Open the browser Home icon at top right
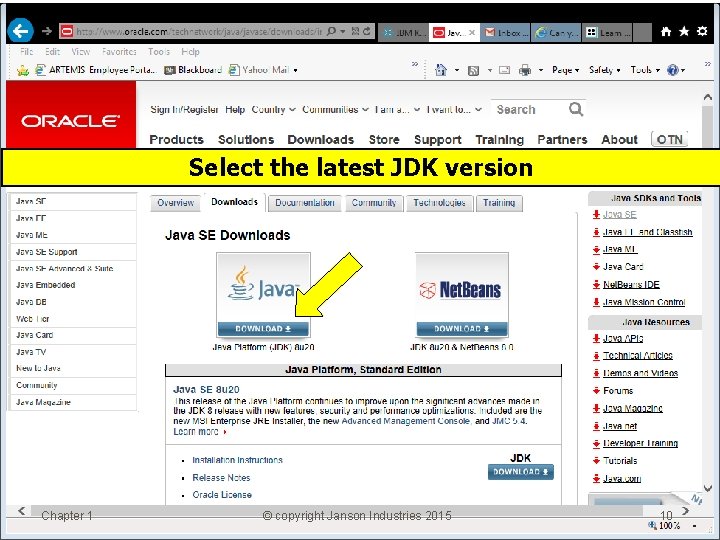720x540 pixels. tap(666, 31)
